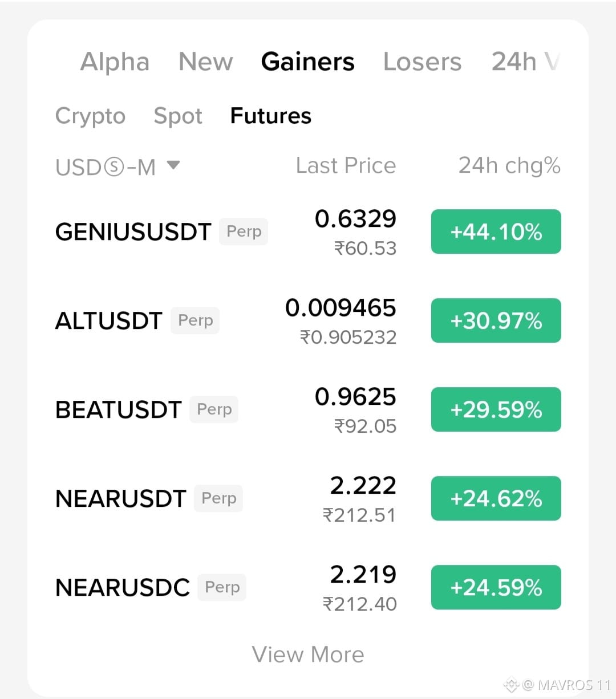616x699 pixels.
Task: Open the NEARUSDT perpetual pair
Action: pyautogui.click(x=308, y=499)
